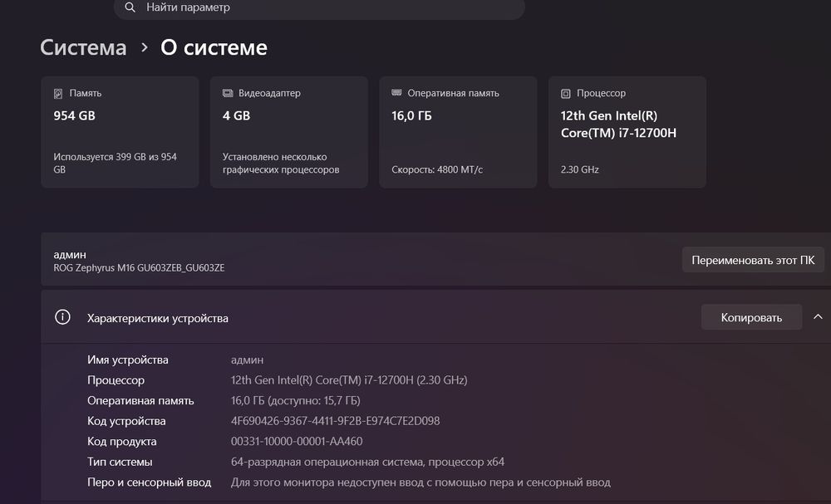Select '16,0 ГБ (доступно: 15,7 ГБ)' value

(x=296, y=401)
